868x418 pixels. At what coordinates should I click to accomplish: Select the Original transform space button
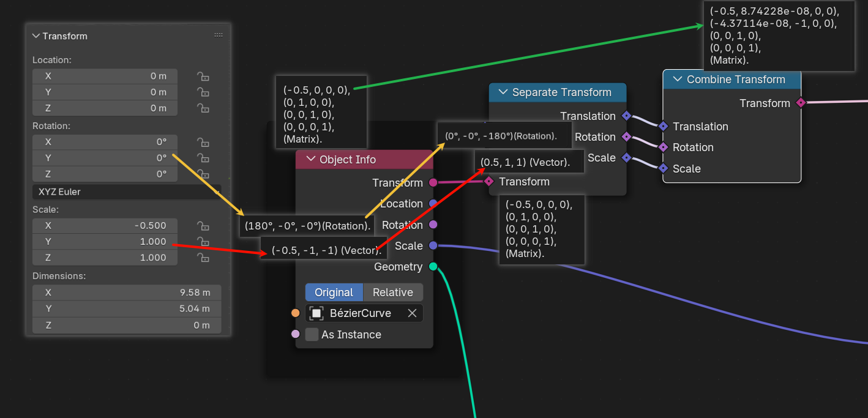[334, 293]
